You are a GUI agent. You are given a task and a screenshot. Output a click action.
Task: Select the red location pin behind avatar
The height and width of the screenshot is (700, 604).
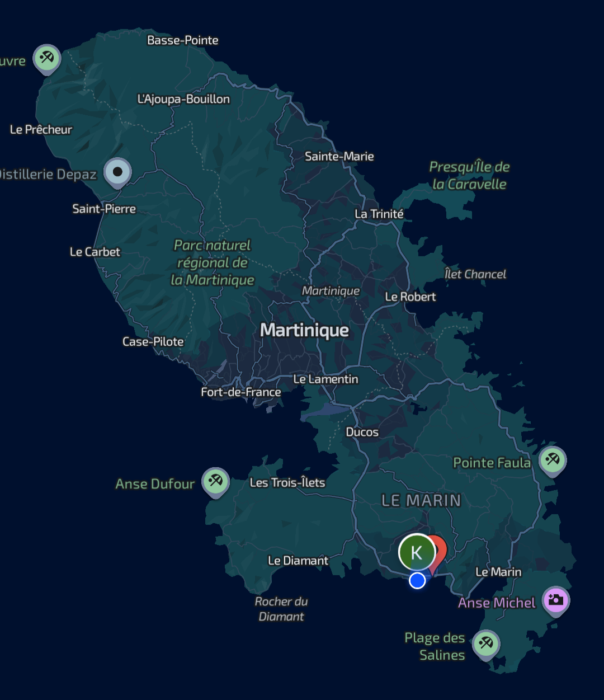[x=440, y=548]
